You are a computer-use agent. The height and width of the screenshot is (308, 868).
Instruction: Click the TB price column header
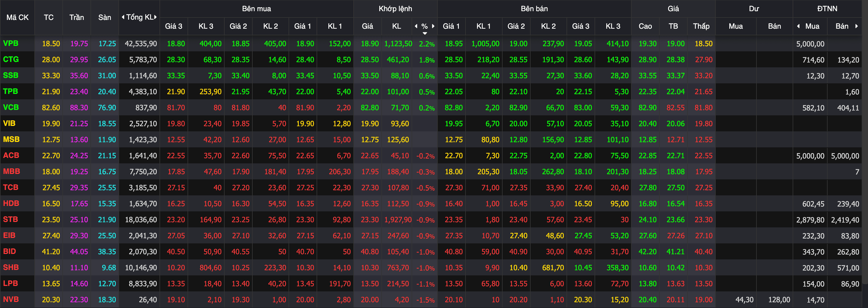click(673, 26)
